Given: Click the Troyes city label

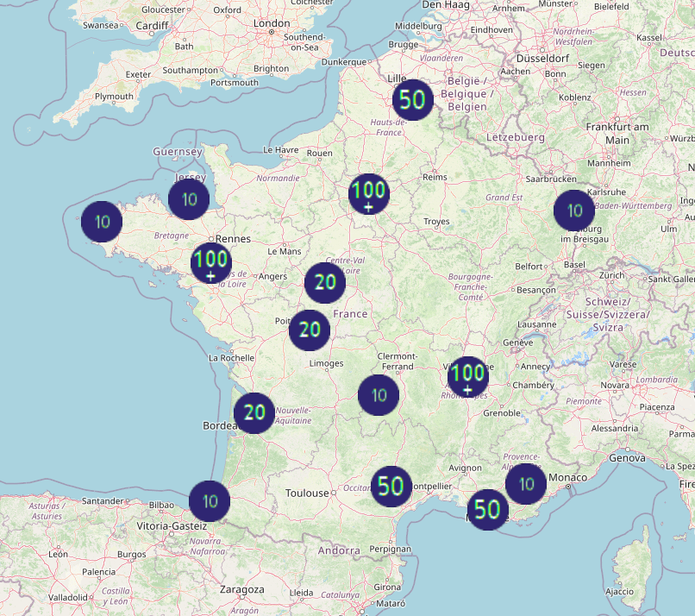Looking at the screenshot, I should point(436,222).
